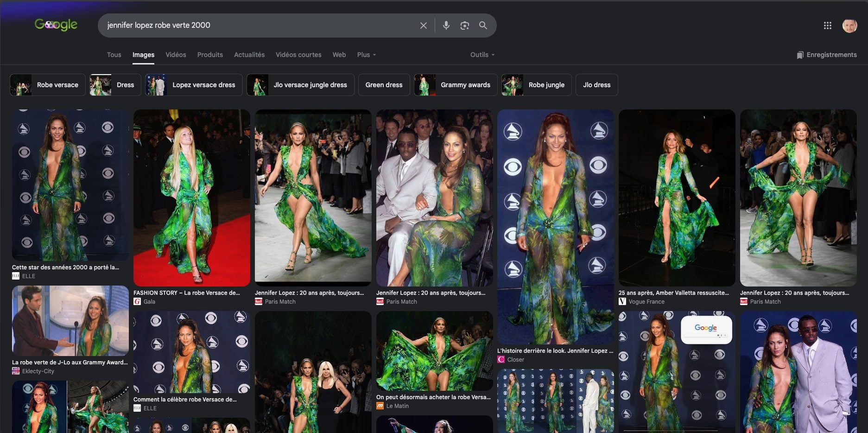Switch to the Actualités tab

pos(249,55)
